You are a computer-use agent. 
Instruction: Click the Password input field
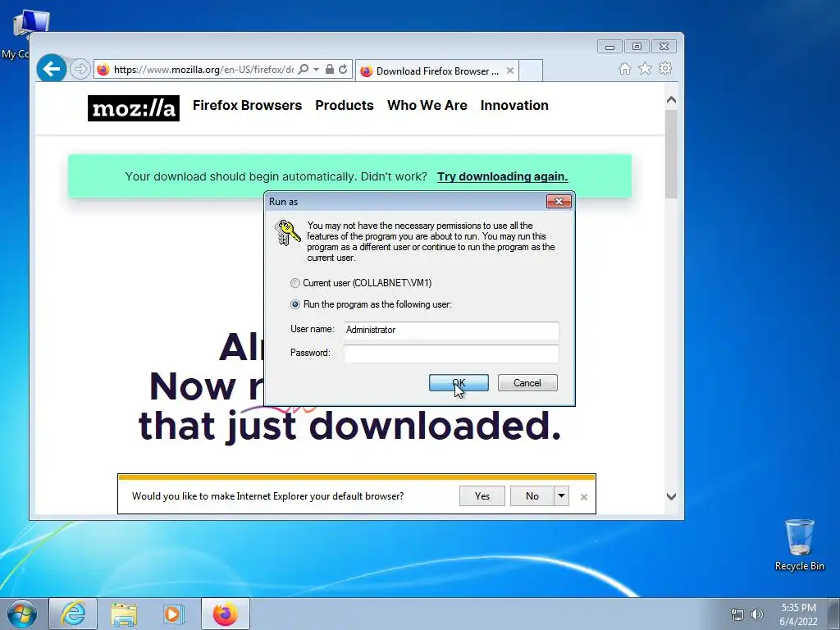pos(451,354)
